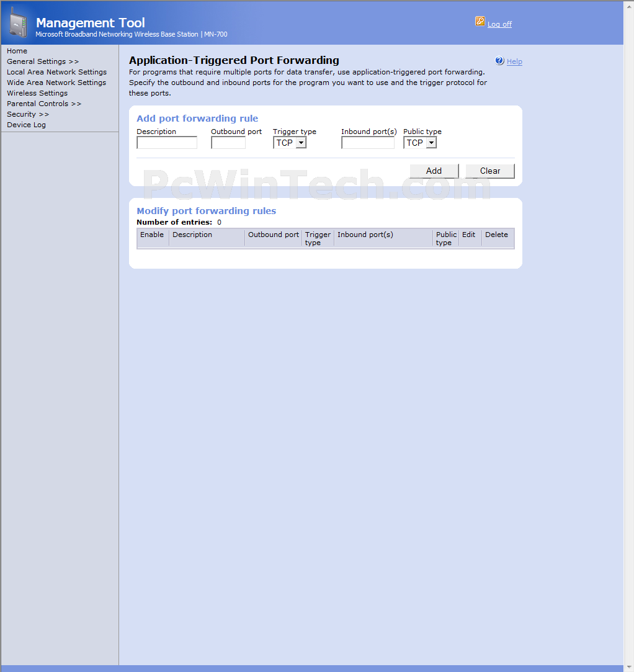Click the Add port forwarding rule heading
Image resolution: width=634 pixels, height=672 pixels.
[197, 119]
